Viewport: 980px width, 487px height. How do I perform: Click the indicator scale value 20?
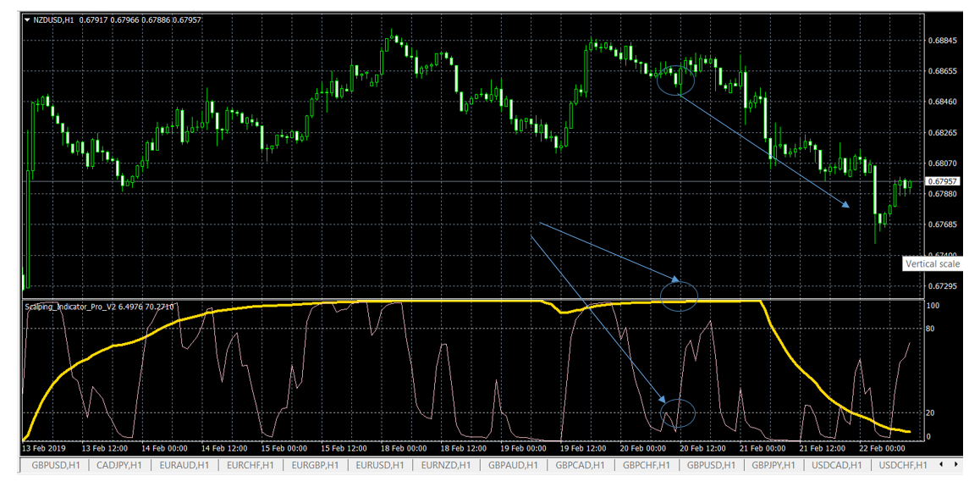pyautogui.click(x=931, y=413)
